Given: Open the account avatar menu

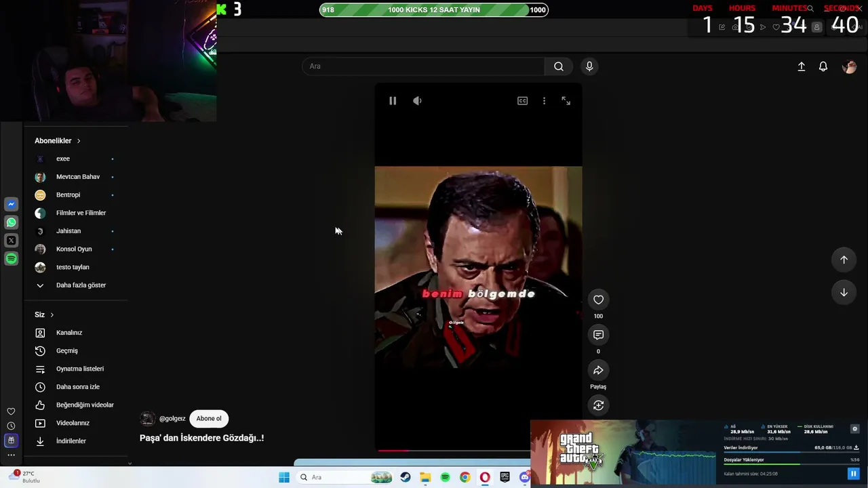Looking at the screenshot, I should pyautogui.click(x=849, y=66).
